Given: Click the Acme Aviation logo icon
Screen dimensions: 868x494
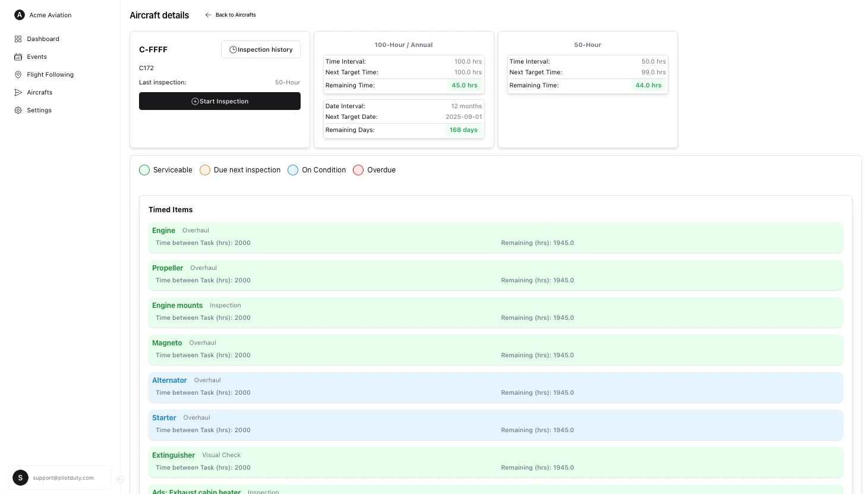Looking at the screenshot, I should [20, 15].
